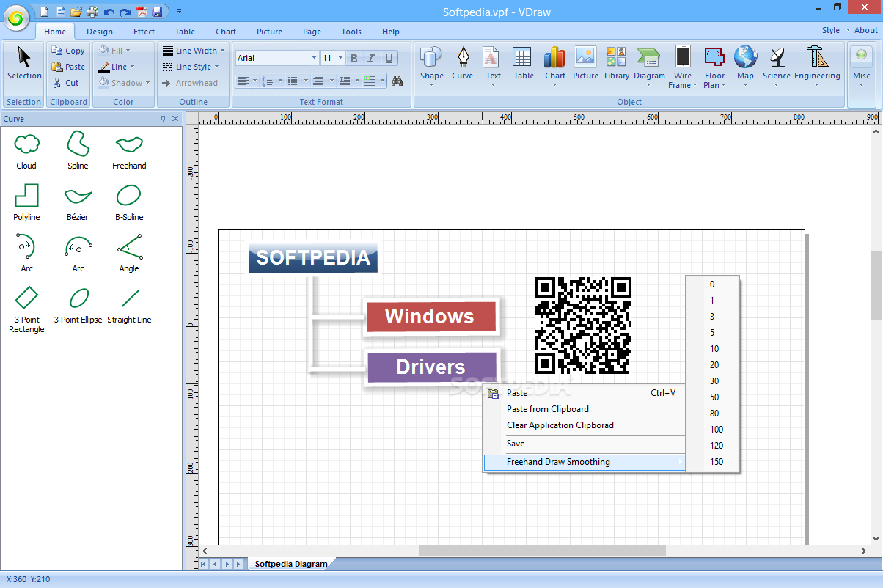
Task: Open the Misc objects menu
Action: click(861, 67)
